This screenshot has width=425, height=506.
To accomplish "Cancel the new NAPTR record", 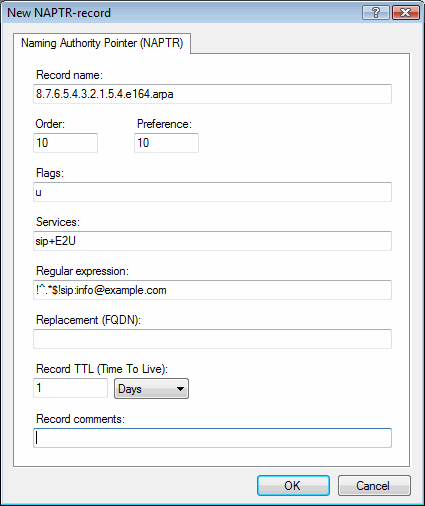I will point(374,486).
